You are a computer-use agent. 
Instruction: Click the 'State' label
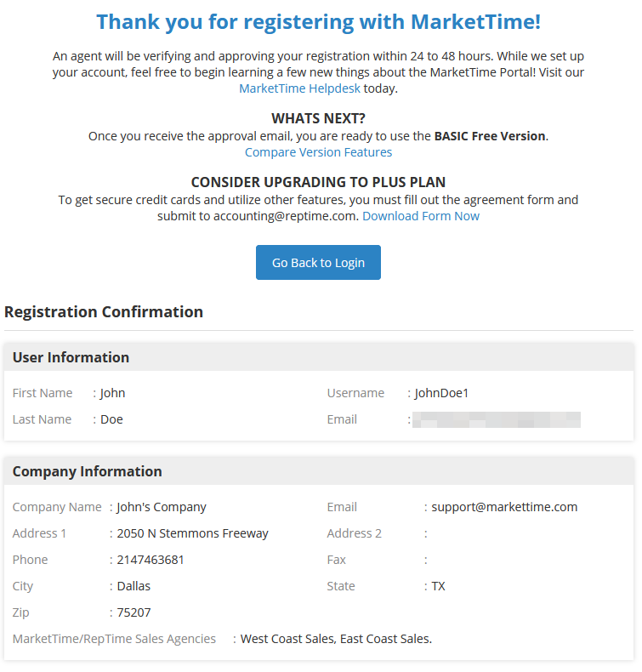(x=341, y=586)
